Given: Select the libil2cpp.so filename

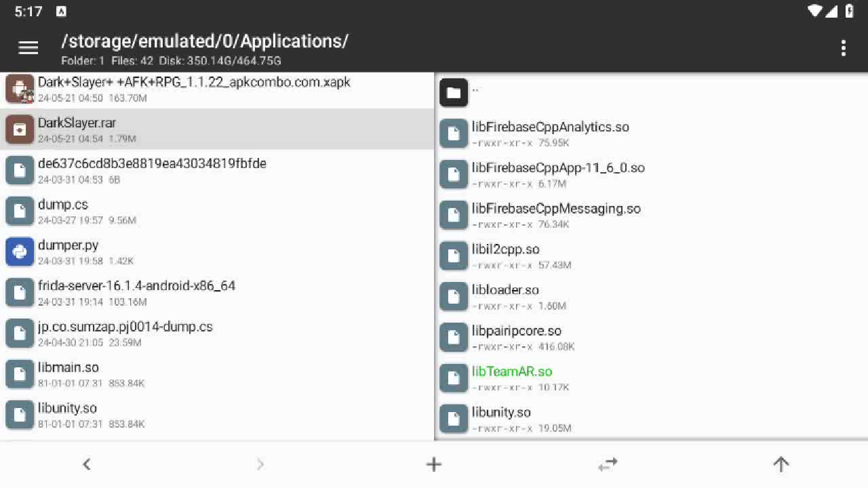Looking at the screenshot, I should [506, 249].
